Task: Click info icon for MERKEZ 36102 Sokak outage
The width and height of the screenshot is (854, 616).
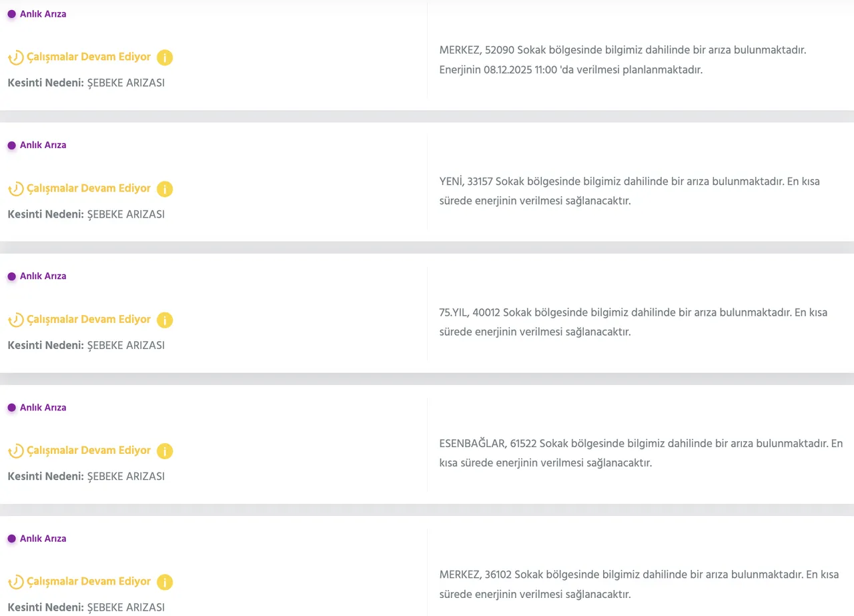Action: [x=165, y=582]
